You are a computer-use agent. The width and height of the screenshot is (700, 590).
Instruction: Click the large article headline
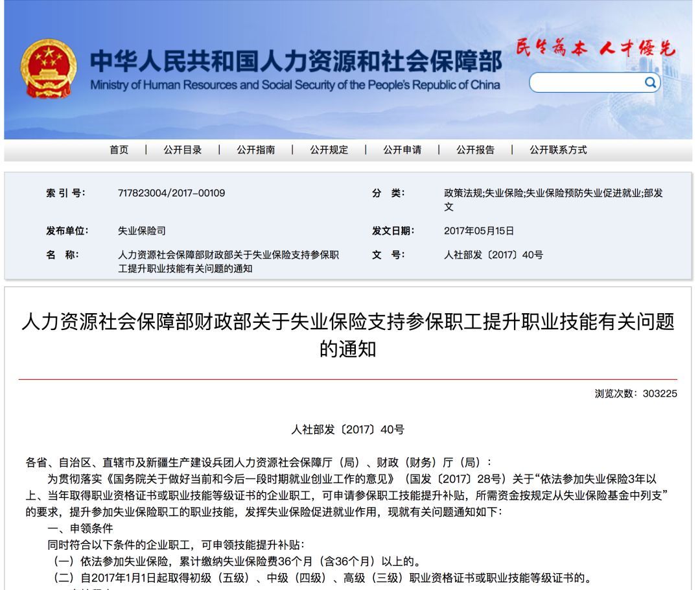click(x=348, y=335)
